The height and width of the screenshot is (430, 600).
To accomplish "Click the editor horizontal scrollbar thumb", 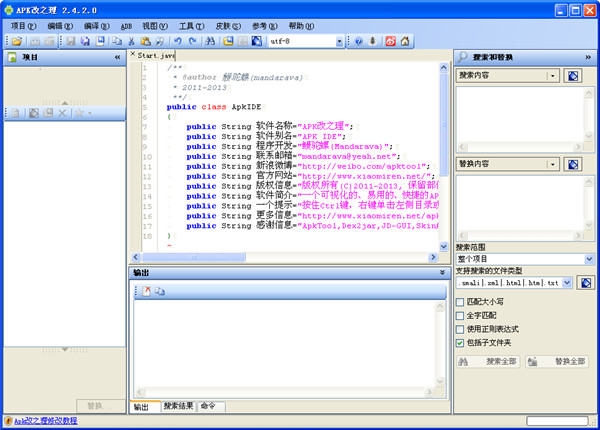I will (x=194, y=257).
